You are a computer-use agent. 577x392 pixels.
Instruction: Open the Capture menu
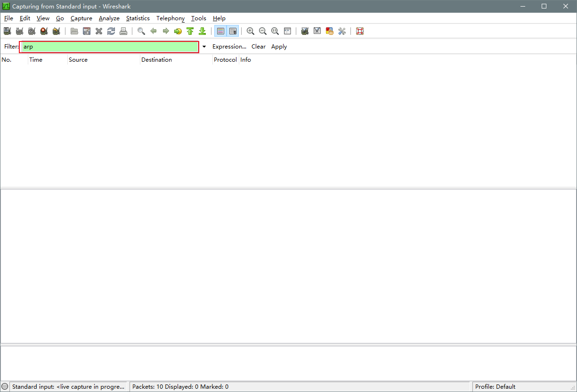point(81,18)
